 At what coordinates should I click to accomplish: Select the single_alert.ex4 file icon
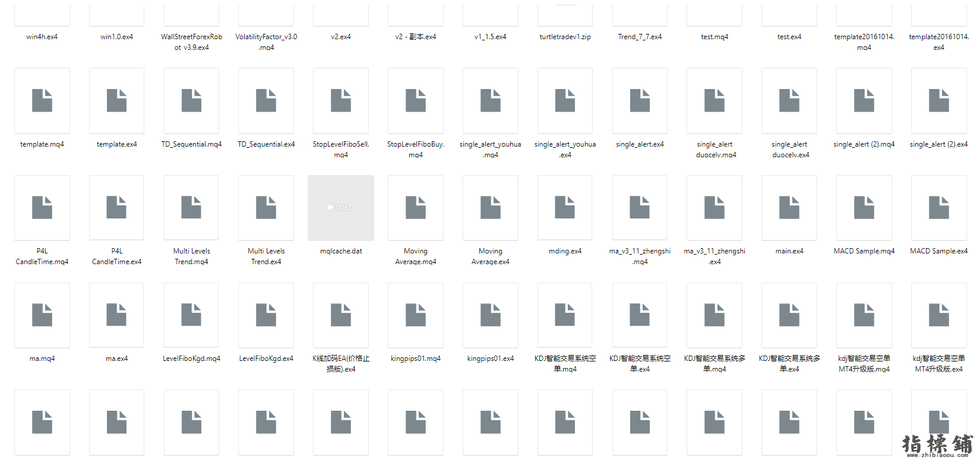[x=640, y=100]
